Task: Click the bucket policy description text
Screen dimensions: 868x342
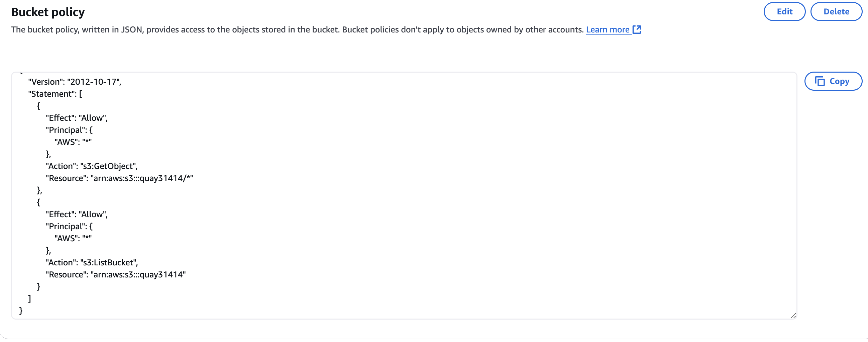Action: (x=297, y=30)
